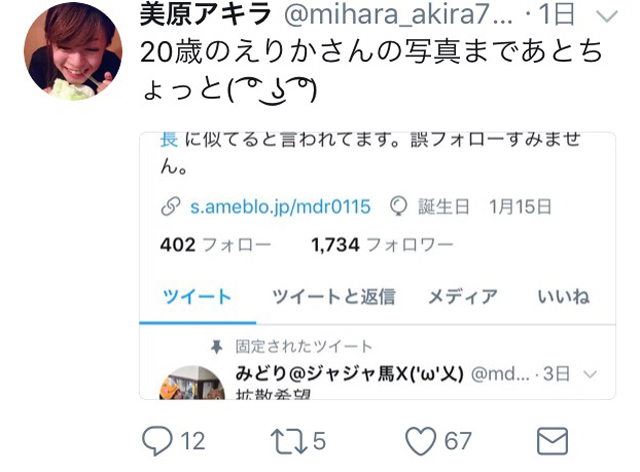Click the link chain icon beside s.ameblo.jp
The height and width of the screenshot is (472, 640).
pyautogui.click(x=170, y=207)
